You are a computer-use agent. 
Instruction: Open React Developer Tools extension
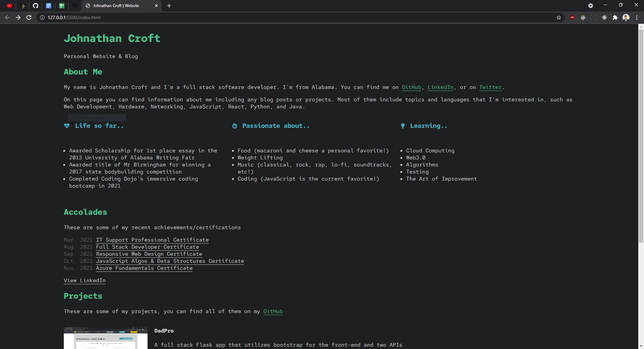604,17
